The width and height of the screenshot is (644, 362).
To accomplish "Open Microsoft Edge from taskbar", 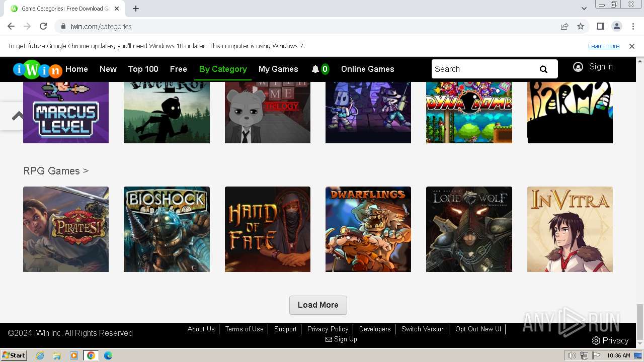I will [108, 355].
